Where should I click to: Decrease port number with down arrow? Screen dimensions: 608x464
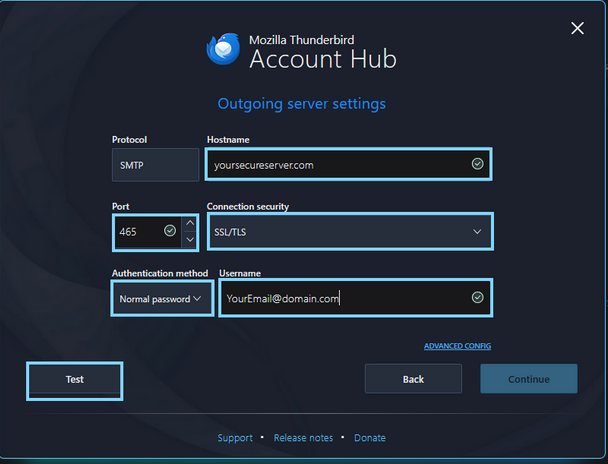190,240
